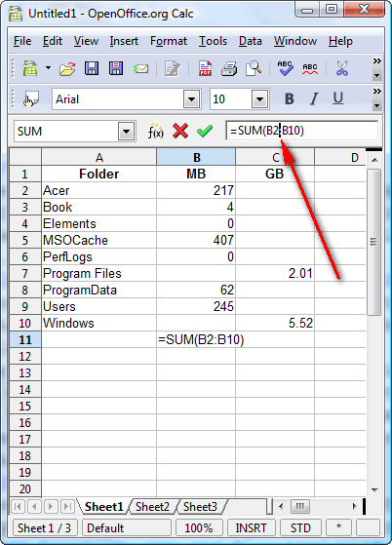
Task: Click the next sheet navigation arrow
Action: (51, 506)
